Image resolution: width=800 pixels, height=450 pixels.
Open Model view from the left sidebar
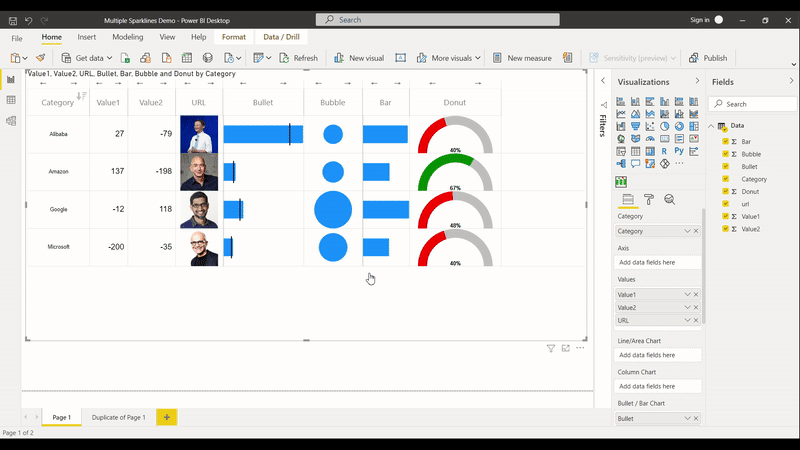[x=11, y=121]
